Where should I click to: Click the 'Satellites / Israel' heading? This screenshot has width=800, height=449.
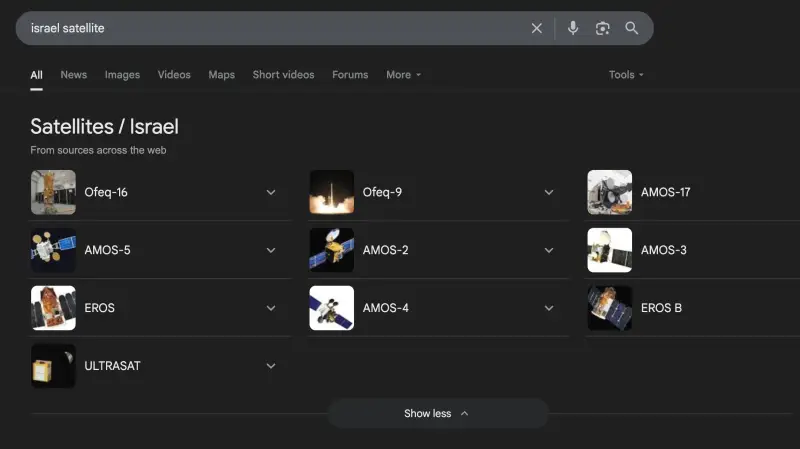tap(104, 127)
